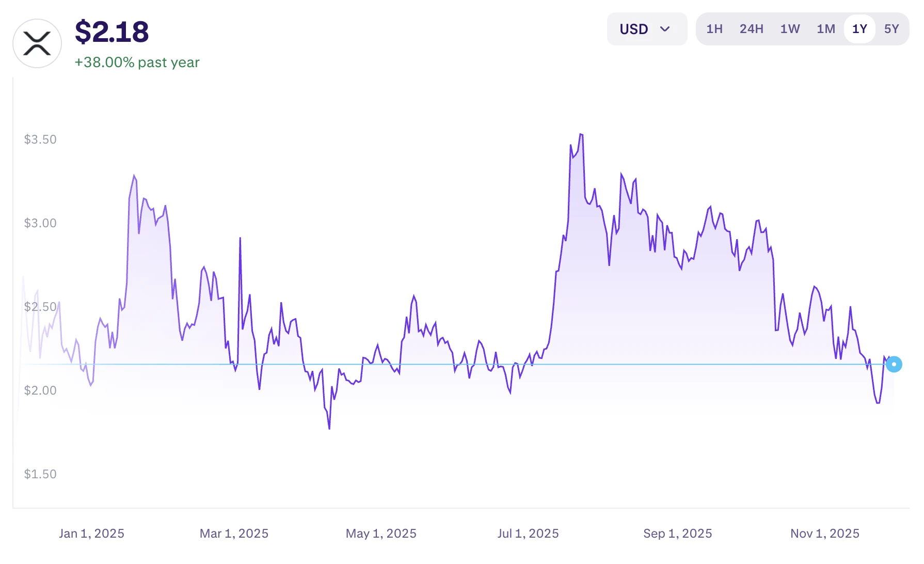The width and height of the screenshot is (924, 564).
Task: Click the Jan 1, 2025 date label
Action: pyautogui.click(x=91, y=533)
